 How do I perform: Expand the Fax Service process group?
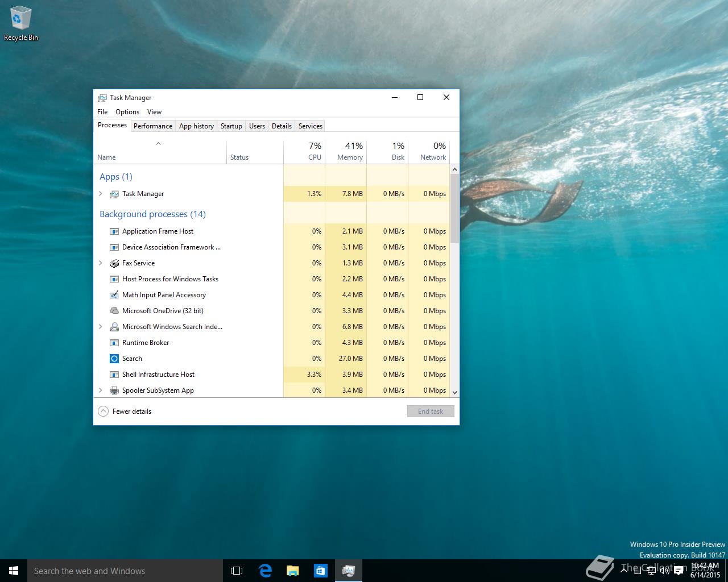click(101, 263)
